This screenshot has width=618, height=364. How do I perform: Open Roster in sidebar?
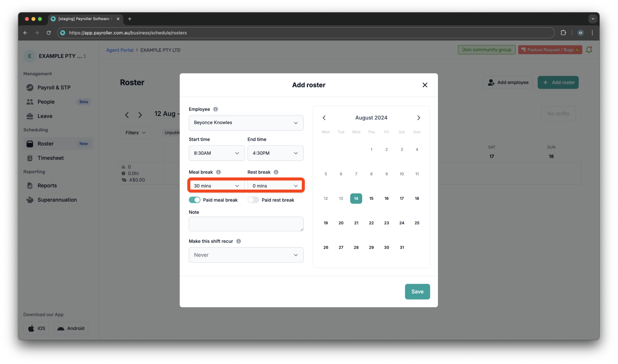(x=58, y=144)
